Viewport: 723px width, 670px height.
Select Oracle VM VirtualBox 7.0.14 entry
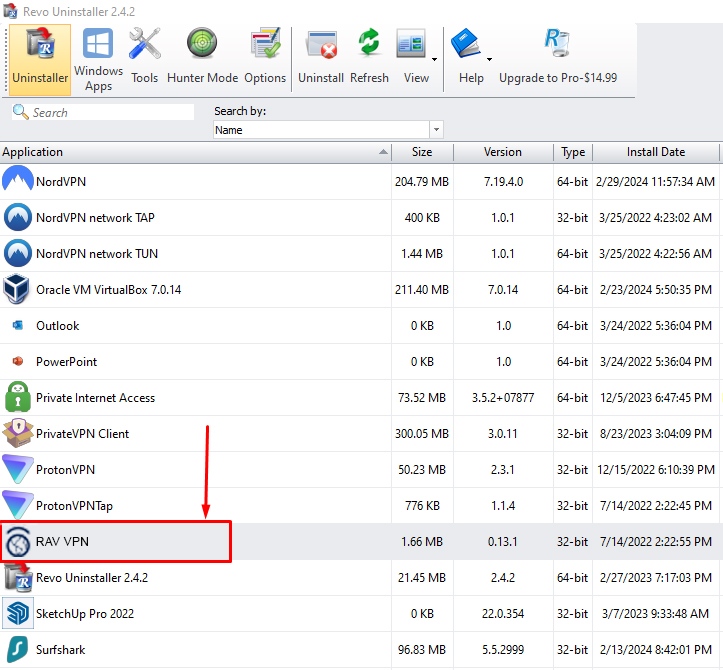(x=108, y=290)
